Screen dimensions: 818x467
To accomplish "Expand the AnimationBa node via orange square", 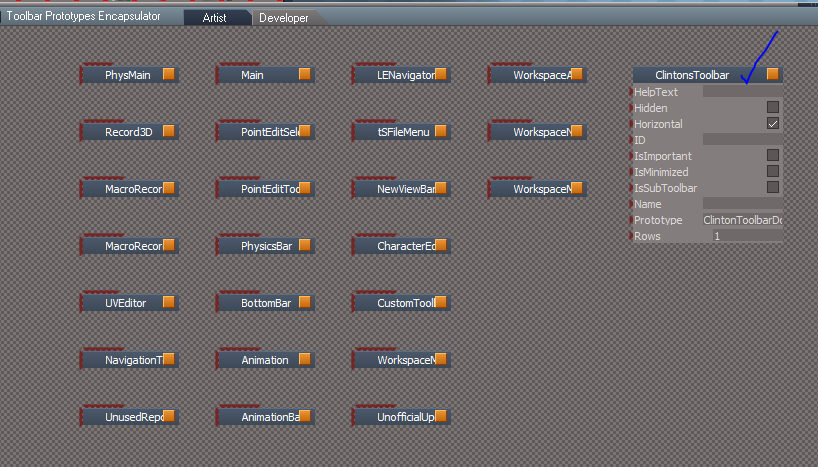I will [x=305, y=416].
